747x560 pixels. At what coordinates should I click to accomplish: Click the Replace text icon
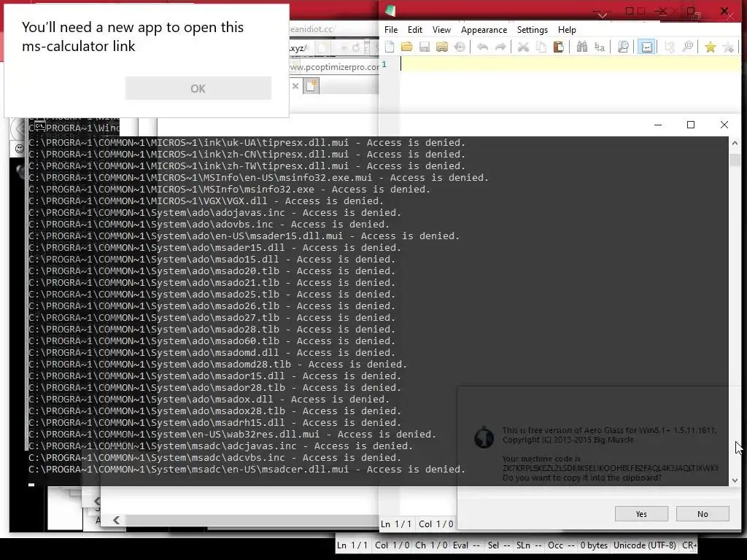(600, 47)
